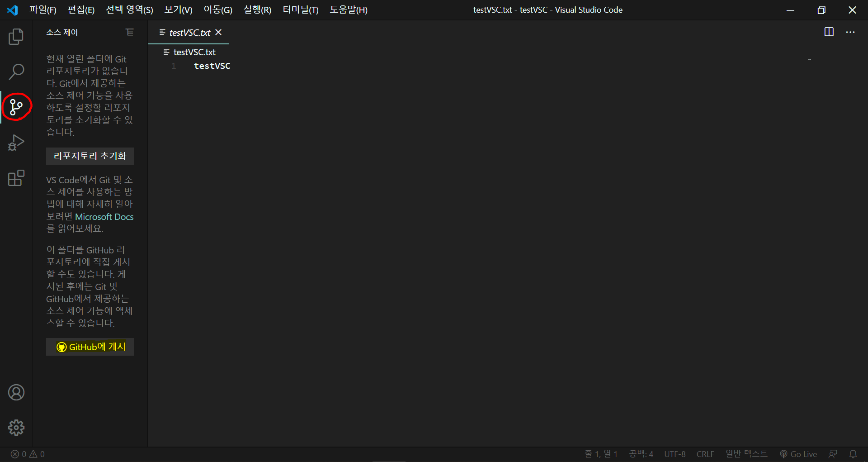Click the line and column indicator 줄 1, 열 1
The width and height of the screenshot is (868, 462).
(x=601, y=454)
